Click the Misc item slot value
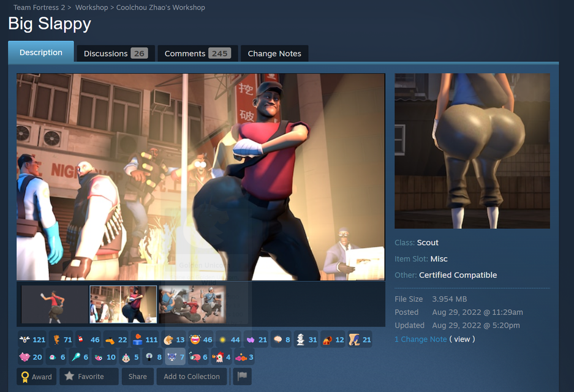The height and width of the screenshot is (392, 574). (439, 258)
